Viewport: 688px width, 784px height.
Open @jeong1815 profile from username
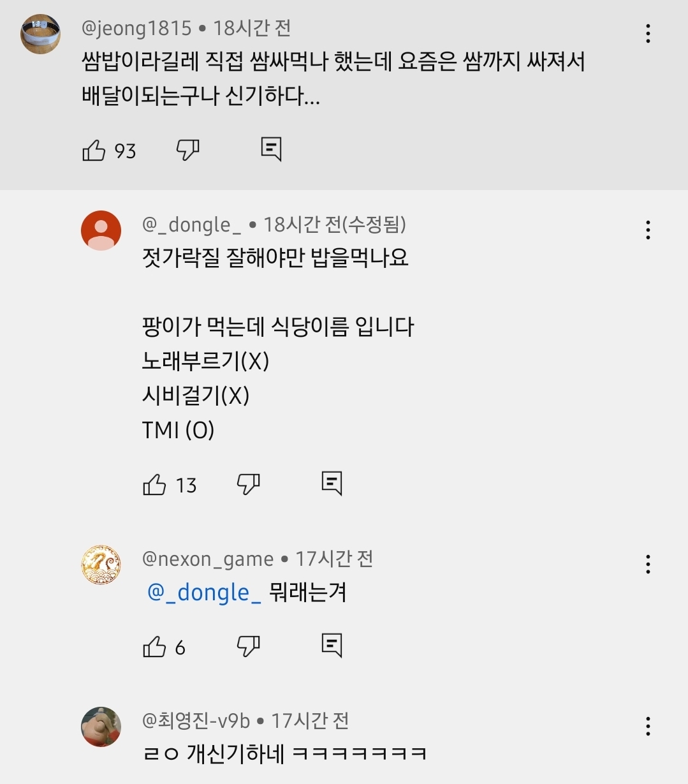[x=136, y=28]
